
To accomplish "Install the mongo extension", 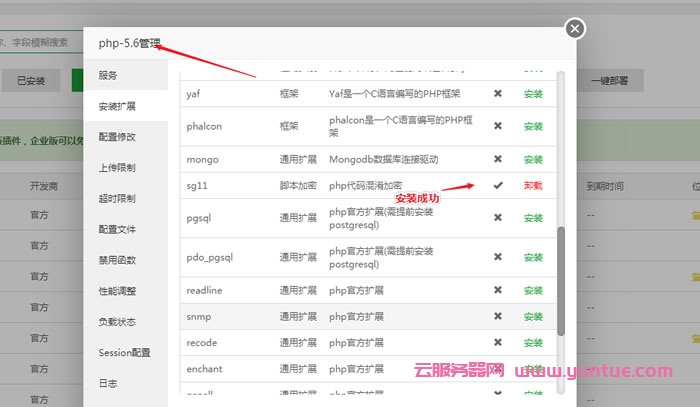I will [533, 160].
